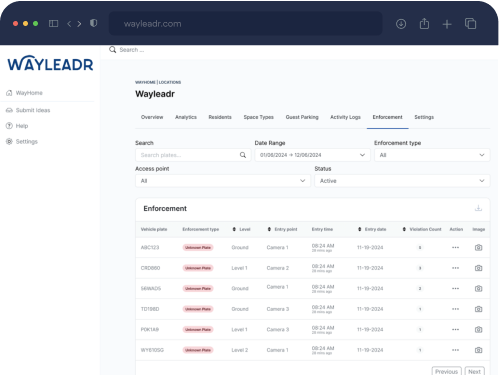
Task: Switch to the Residents tab
Action: pyautogui.click(x=220, y=117)
